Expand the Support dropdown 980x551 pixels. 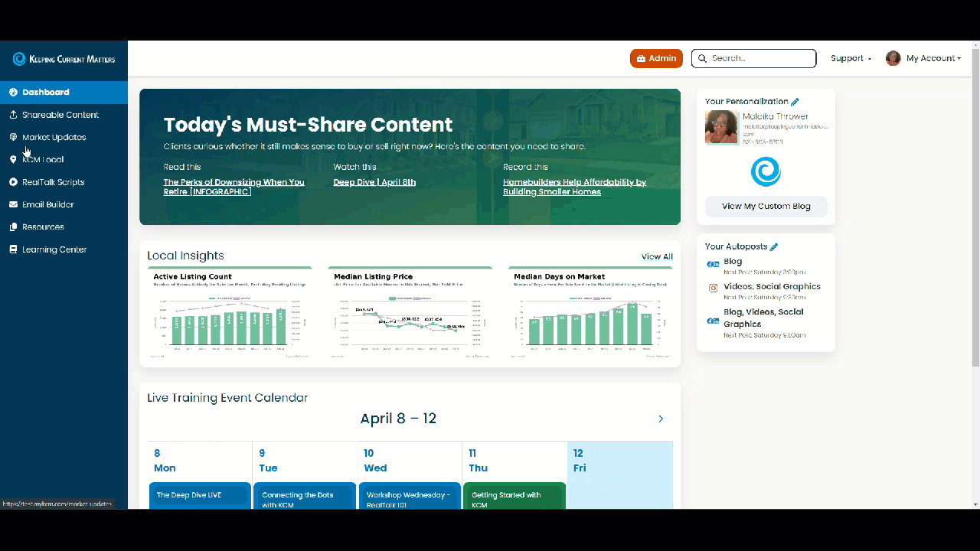click(x=851, y=58)
